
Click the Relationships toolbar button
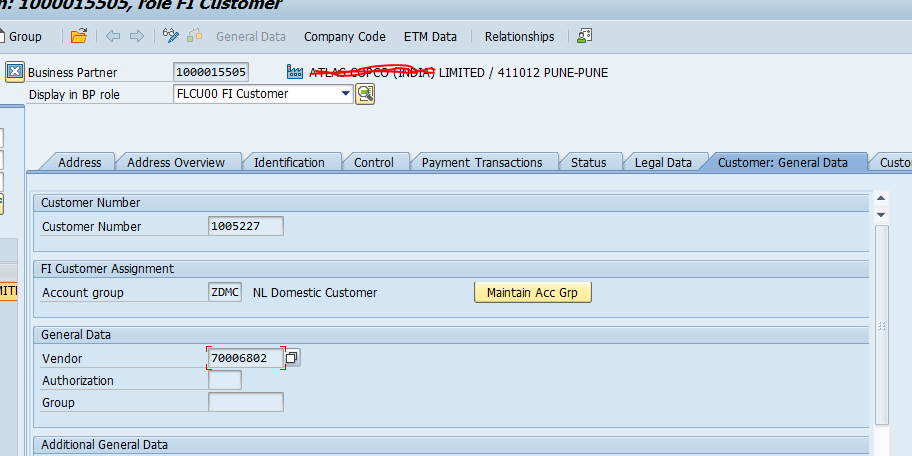pyautogui.click(x=519, y=37)
